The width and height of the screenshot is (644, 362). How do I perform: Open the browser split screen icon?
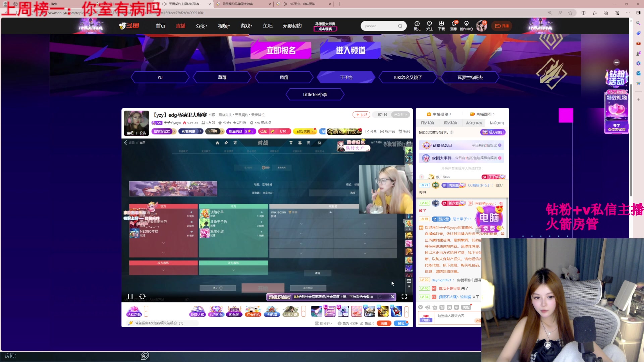click(x=583, y=13)
